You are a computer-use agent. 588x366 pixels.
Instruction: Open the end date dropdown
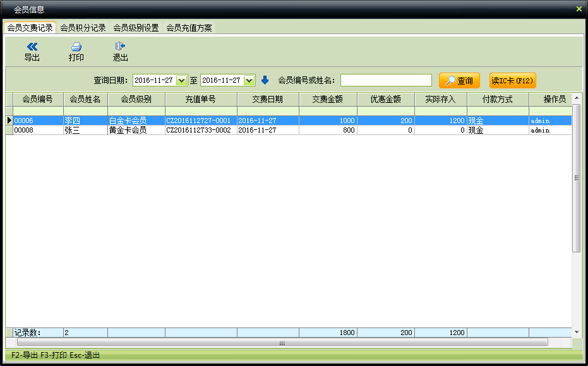(249, 80)
